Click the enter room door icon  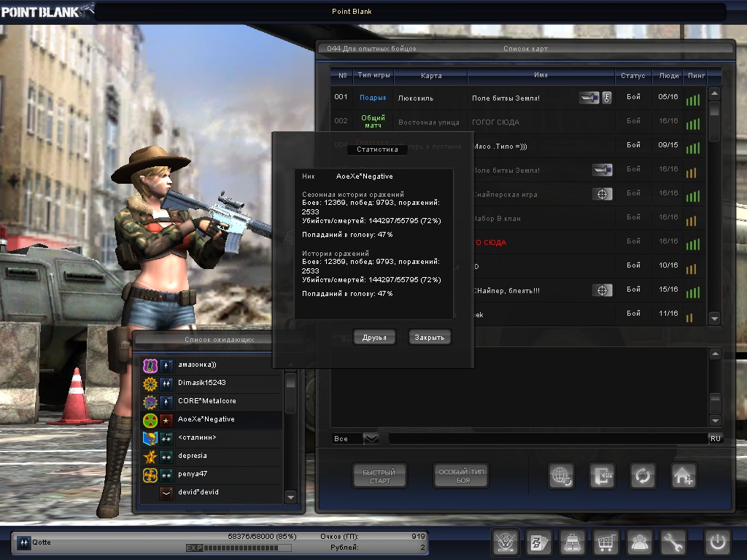603,476
